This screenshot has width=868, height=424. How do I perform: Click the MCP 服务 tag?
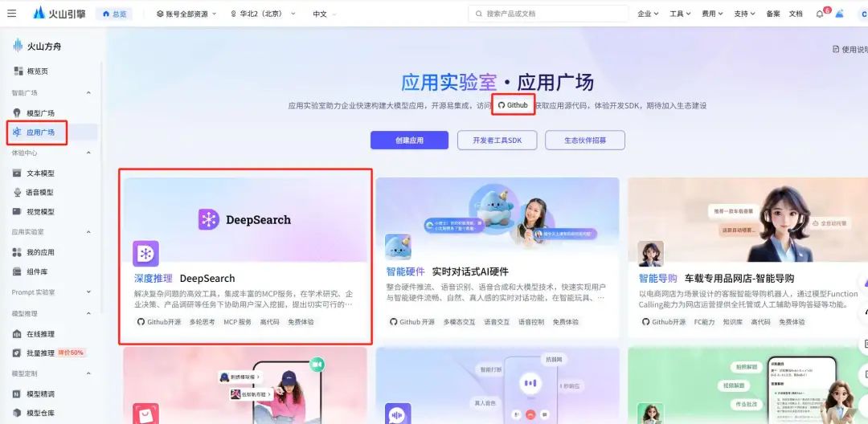click(237, 322)
